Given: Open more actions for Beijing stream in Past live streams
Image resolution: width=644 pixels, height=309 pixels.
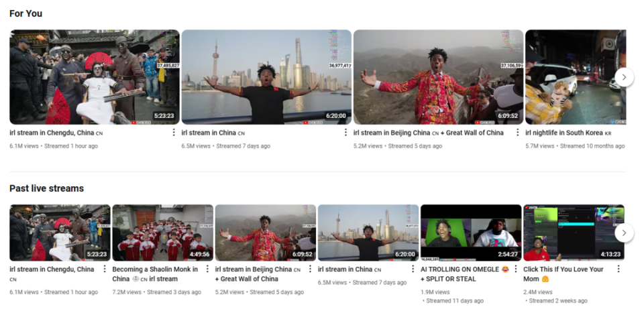Looking at the screenshot, I should coord(310,269).
